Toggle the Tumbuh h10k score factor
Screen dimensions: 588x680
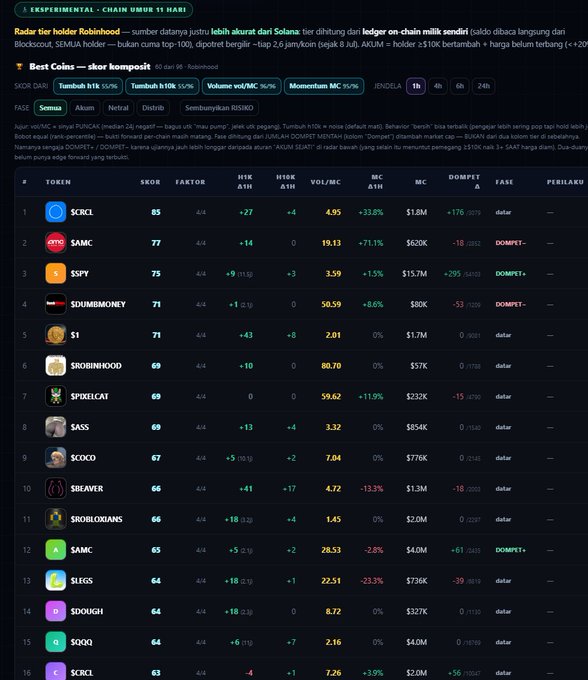pos(162,86)
